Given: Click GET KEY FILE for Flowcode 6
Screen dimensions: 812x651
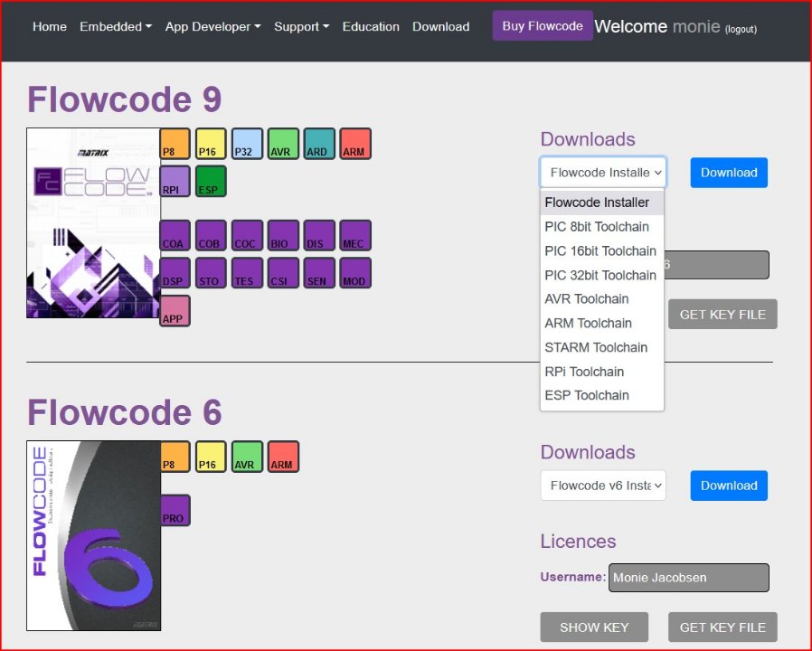Looking at the screenshot, I should [x=722, y=627].
